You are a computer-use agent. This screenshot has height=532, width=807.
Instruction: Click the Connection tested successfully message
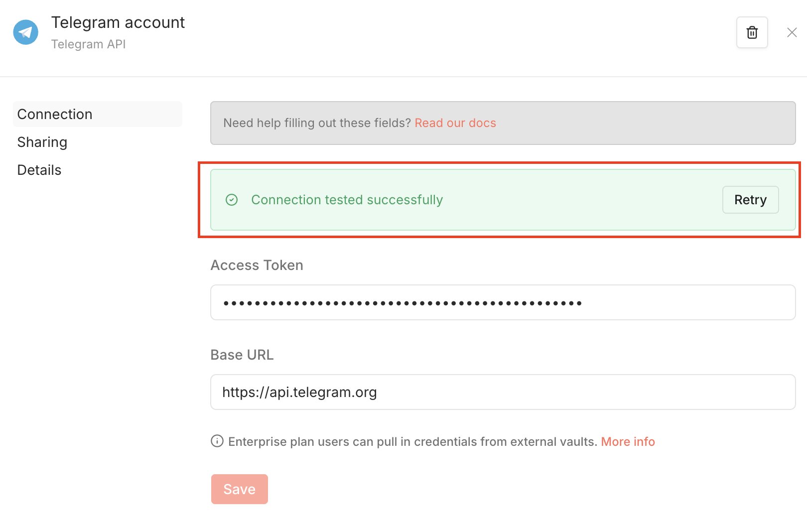347,200
